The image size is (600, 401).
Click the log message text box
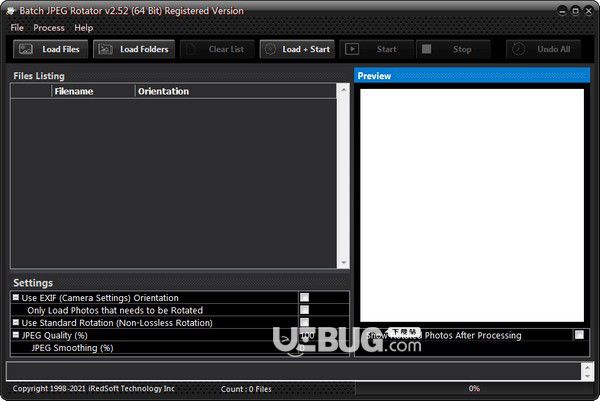(x=294, y=371)
